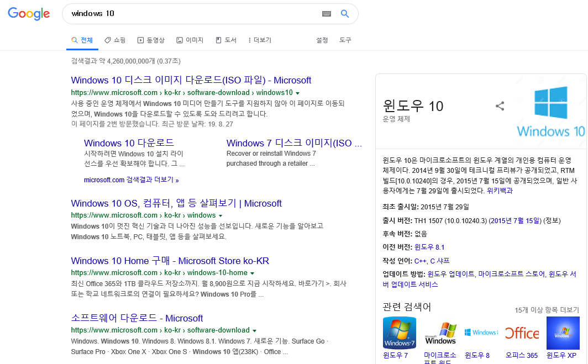Viewport: 588px width, 364px height.
Task: Expand dropdown arrow beside software-download › windows10 URL
Action: tap(298, 93)
